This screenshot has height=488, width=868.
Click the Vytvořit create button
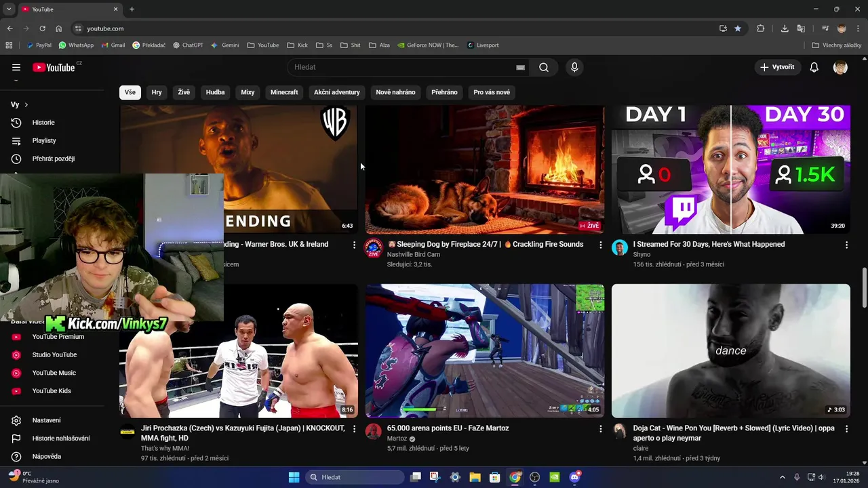(x=777, y=67)
